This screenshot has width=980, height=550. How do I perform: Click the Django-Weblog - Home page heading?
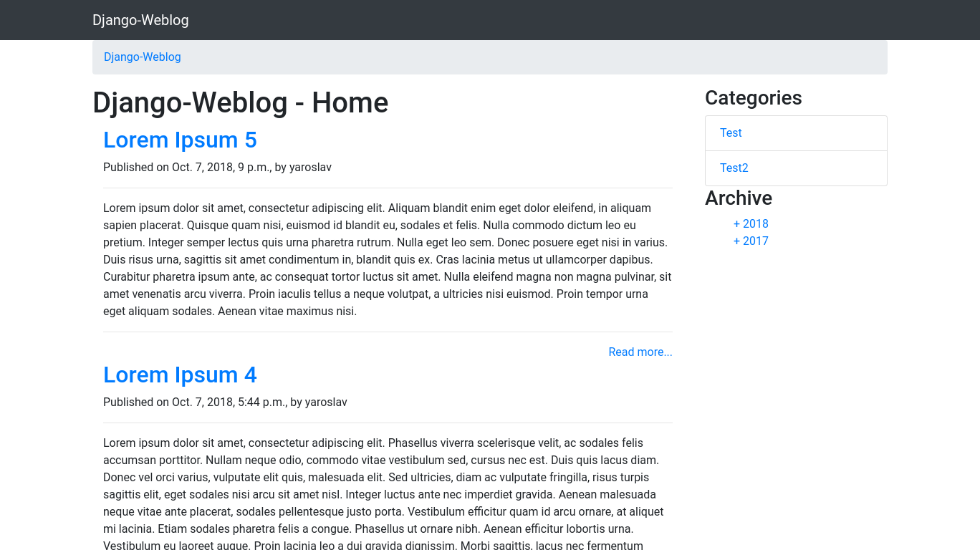coord(240,102)
